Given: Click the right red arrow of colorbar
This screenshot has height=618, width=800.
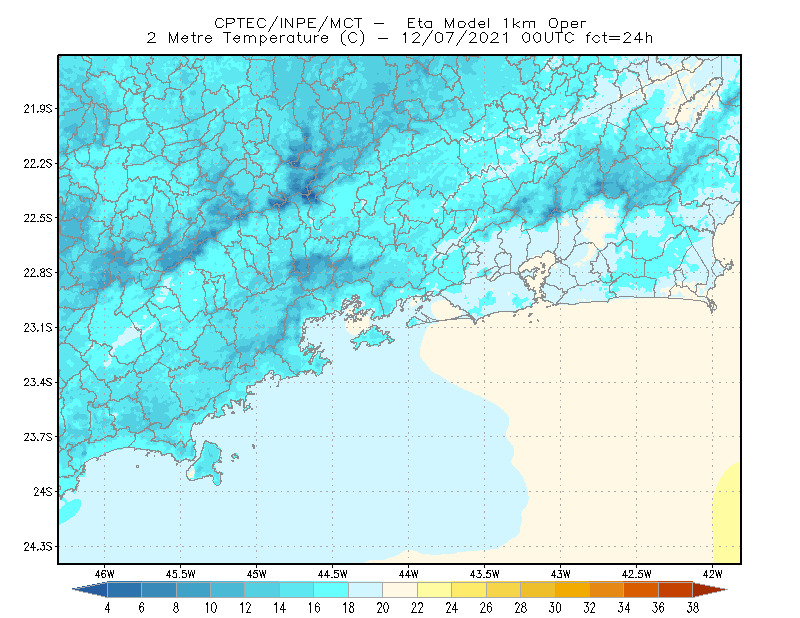Looking at the screenshot, I should point(710,589).
